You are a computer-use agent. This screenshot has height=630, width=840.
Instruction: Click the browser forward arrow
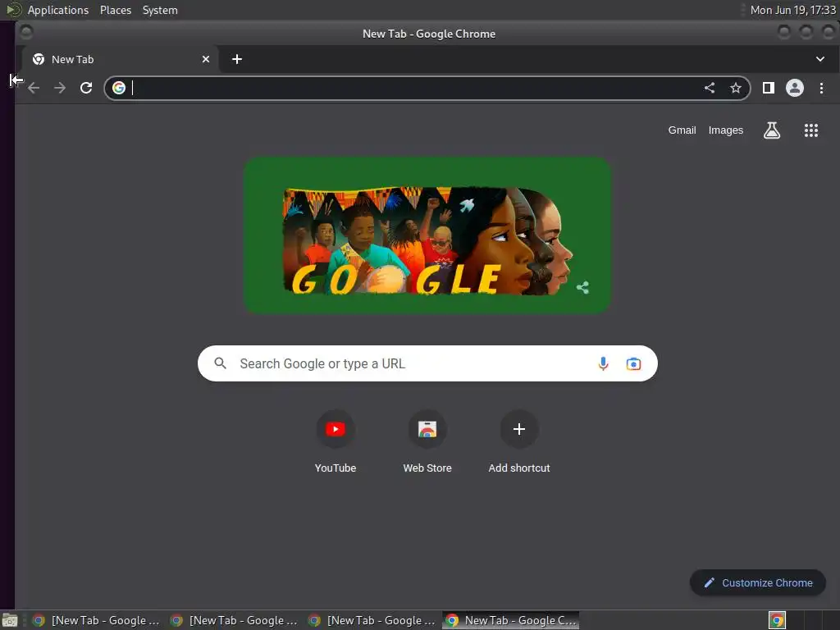click(x=60, y=88)
